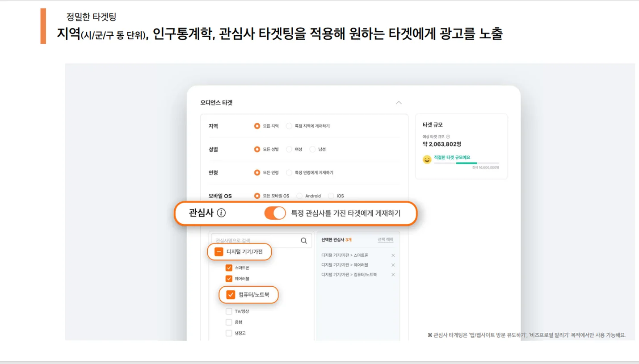Click the 관심사명으로 검색 input field

coord(261,241)
